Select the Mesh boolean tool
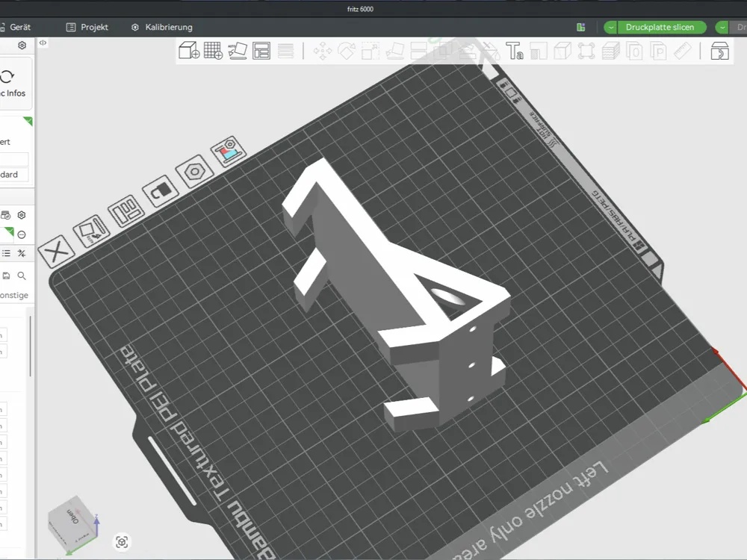The image size is (747, 560). click(442, 51)
